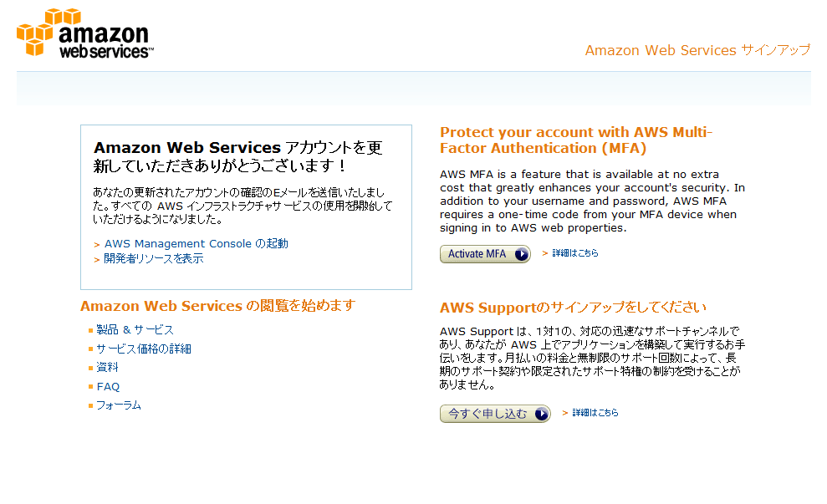Click the arrow icon on Activate MFA button

pyautogui.click(x=521, y=254)
